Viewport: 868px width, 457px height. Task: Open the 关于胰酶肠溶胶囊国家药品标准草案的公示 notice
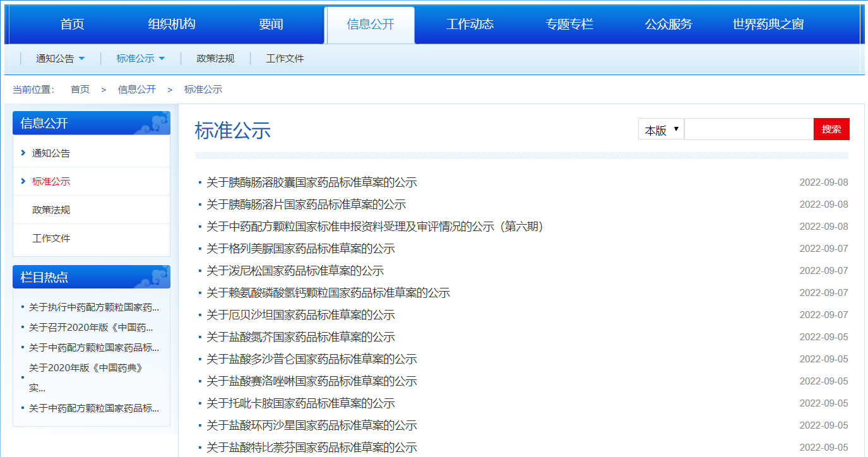point(311,182)
